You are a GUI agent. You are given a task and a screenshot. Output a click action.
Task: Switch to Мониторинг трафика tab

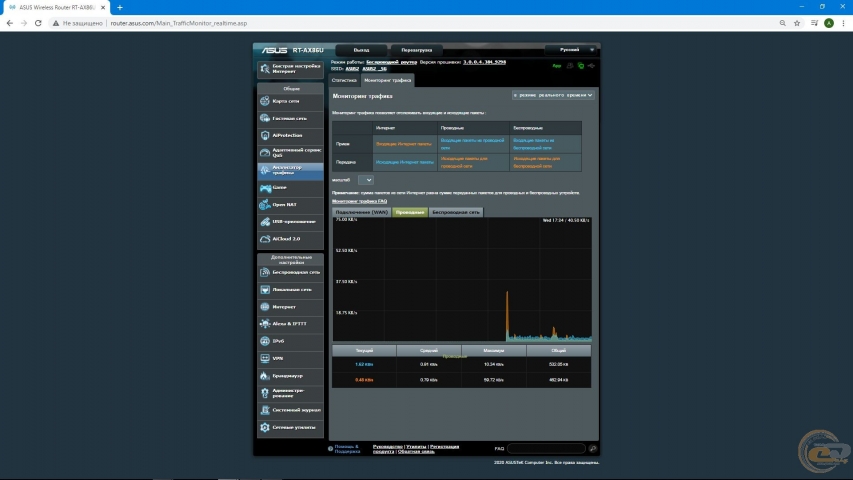387,81
